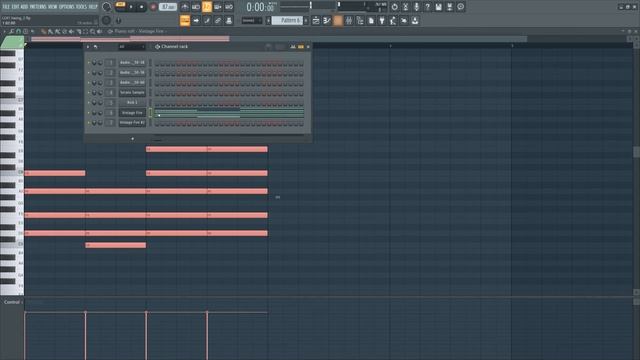Toggle wait-for-input recording icon
Image resolution: width=640 pixels, height=360 pixels.
click(196, 7)
